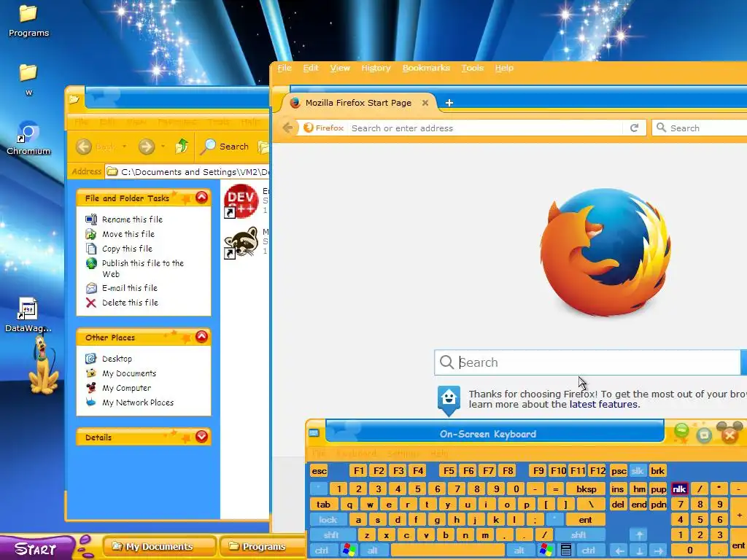
Task: Click Copy this file task
Action: (x=127, y=249)
